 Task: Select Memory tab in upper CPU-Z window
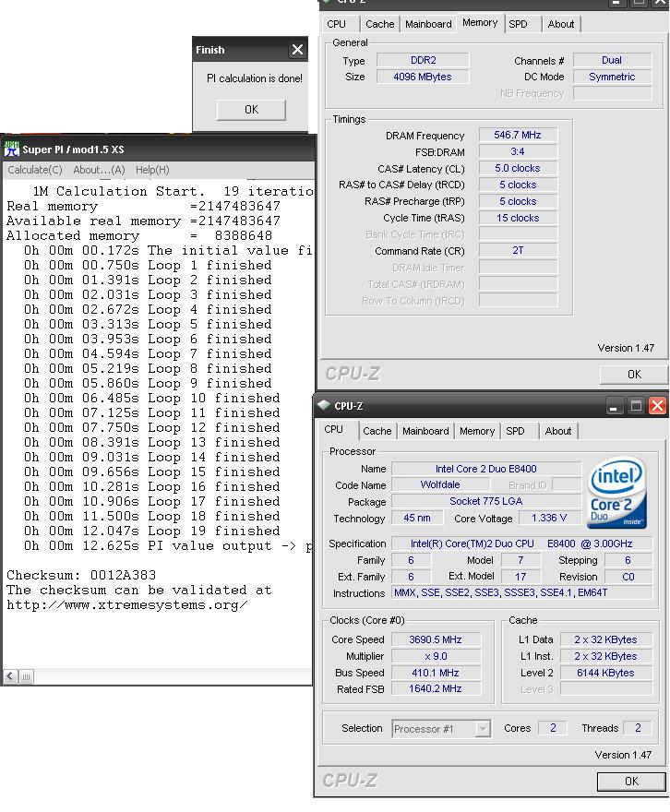click(480, 23)
